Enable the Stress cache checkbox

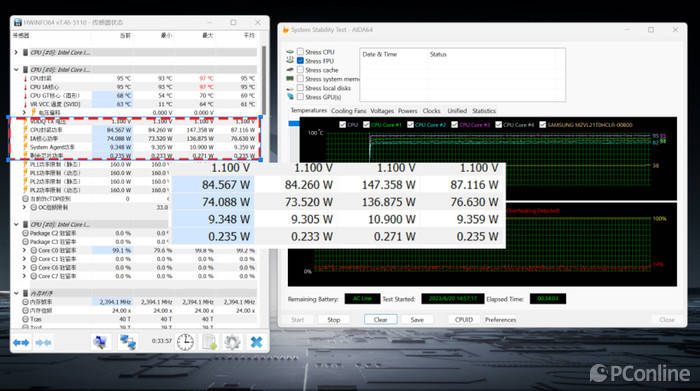[x=300, y=70]
